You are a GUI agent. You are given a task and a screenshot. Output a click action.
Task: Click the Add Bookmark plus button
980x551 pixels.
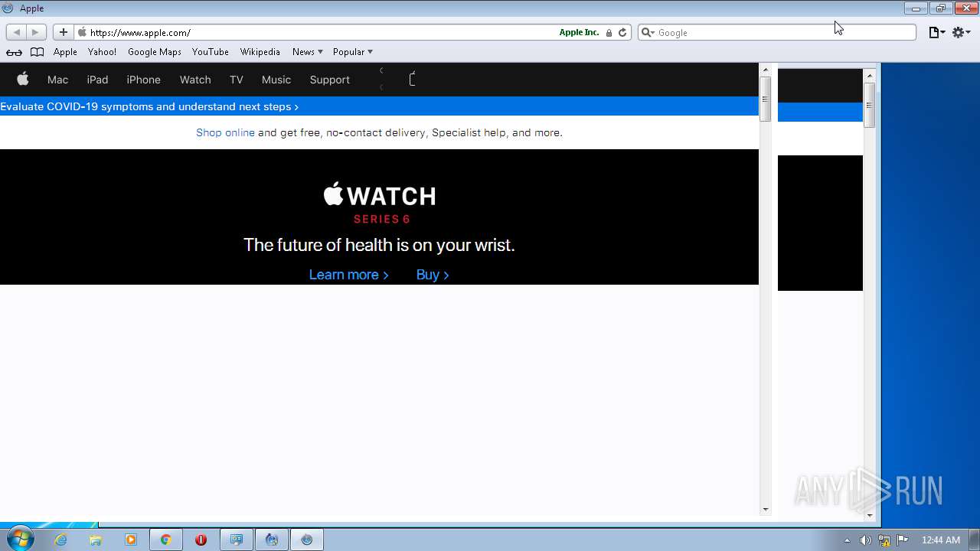[x=64, y=32]
